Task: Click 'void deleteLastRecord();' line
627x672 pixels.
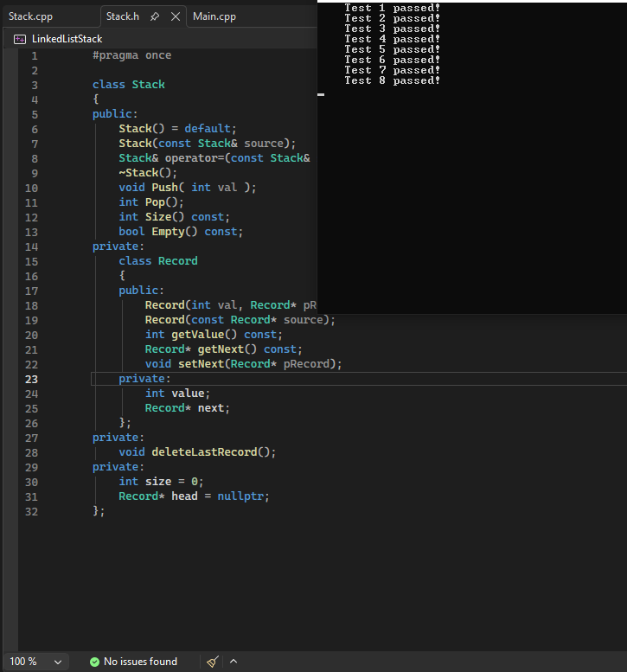Action: click(197, 452)
